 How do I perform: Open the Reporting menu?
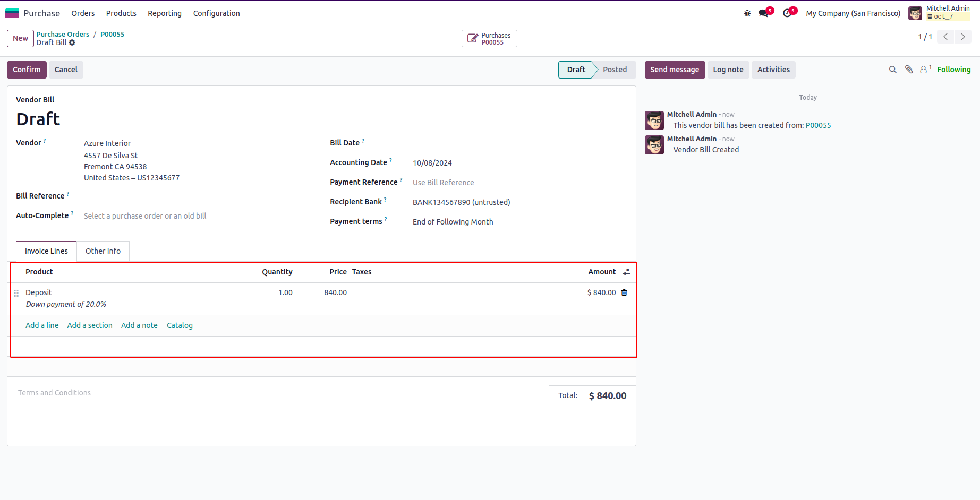[x=165, y=13]
